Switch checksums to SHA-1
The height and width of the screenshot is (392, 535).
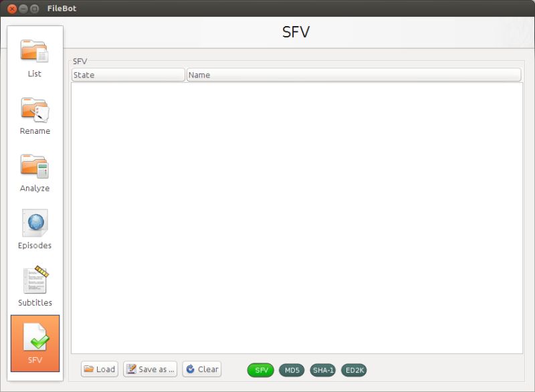coord(323,369)
